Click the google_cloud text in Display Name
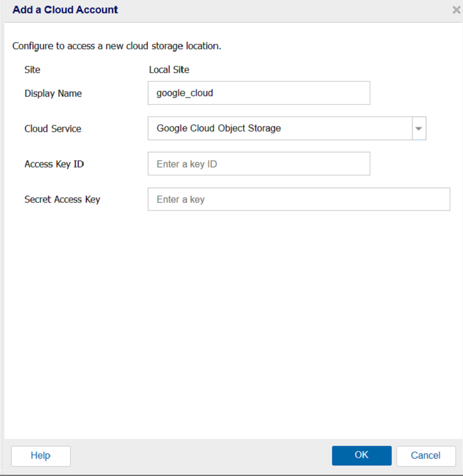This screenshot has width=463, height=476. coord(185,93)
